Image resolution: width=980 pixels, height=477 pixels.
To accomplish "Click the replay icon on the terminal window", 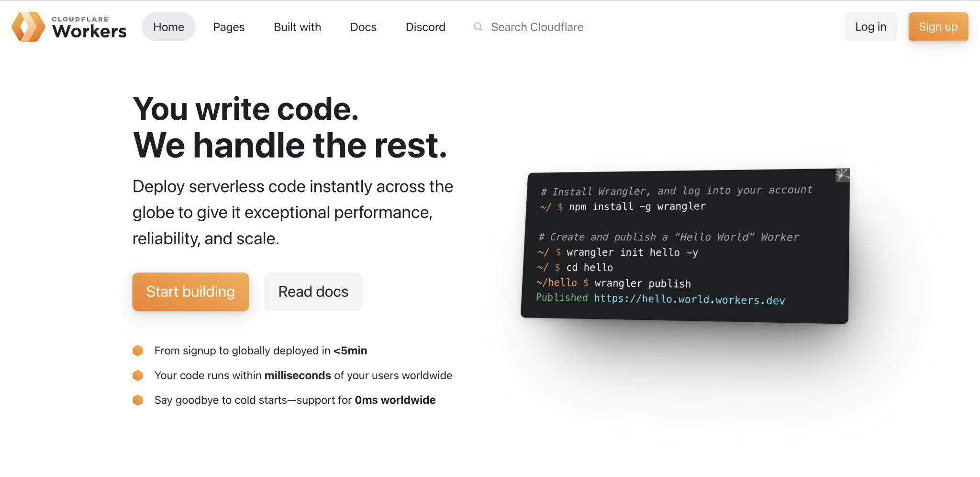I will (843, 175).
